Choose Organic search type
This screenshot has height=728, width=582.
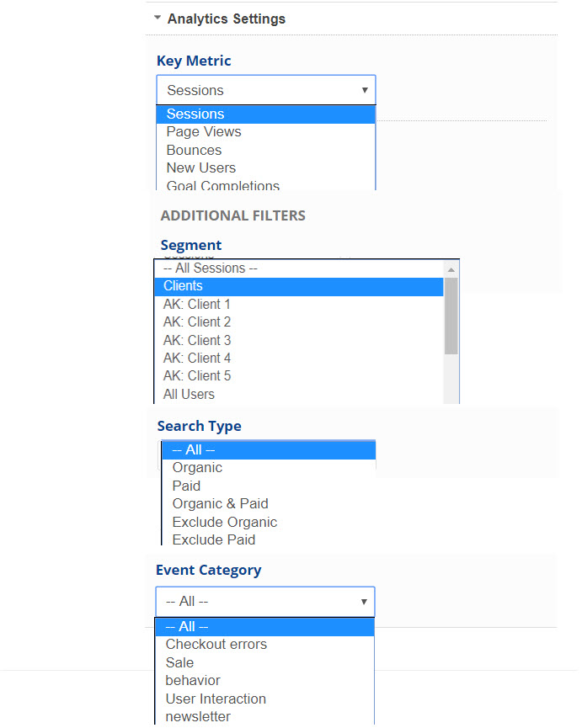click(x=198, y=468)
